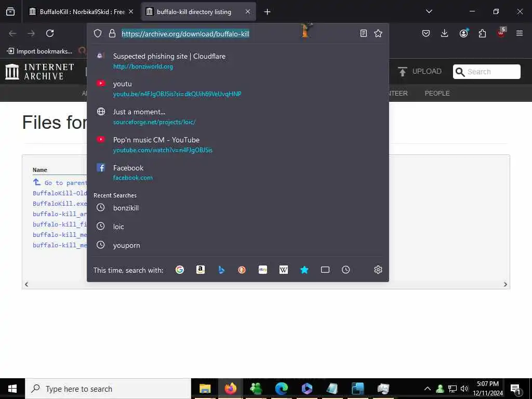This screenshot has height=399, width=532.
Task: Choose recent search bonzikill
Action: [x=237, y=208]
